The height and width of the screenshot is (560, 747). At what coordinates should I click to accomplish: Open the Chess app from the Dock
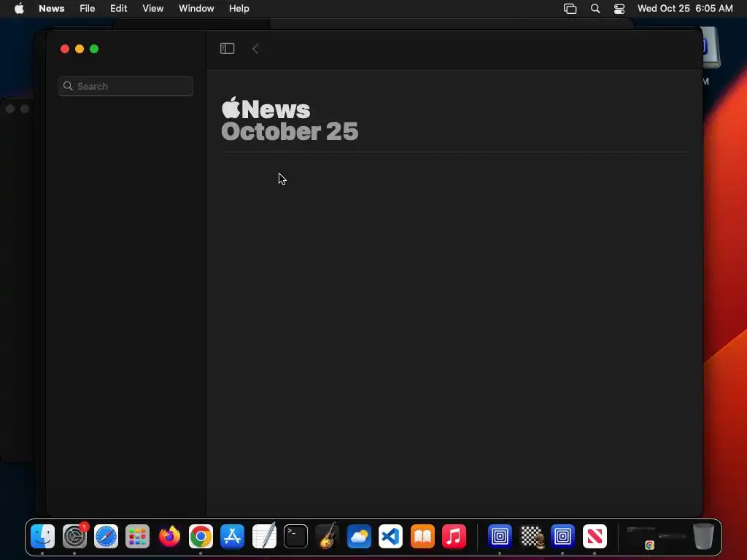click(x=532, y=537)
